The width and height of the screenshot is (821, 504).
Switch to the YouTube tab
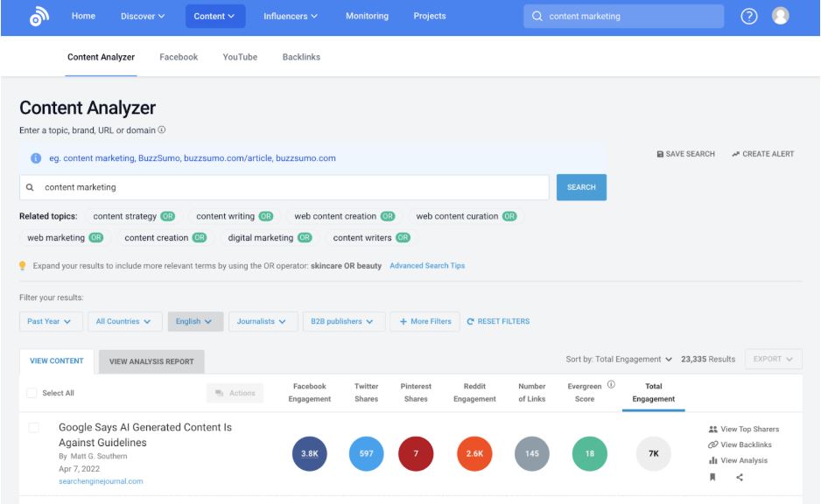point(240,57)
